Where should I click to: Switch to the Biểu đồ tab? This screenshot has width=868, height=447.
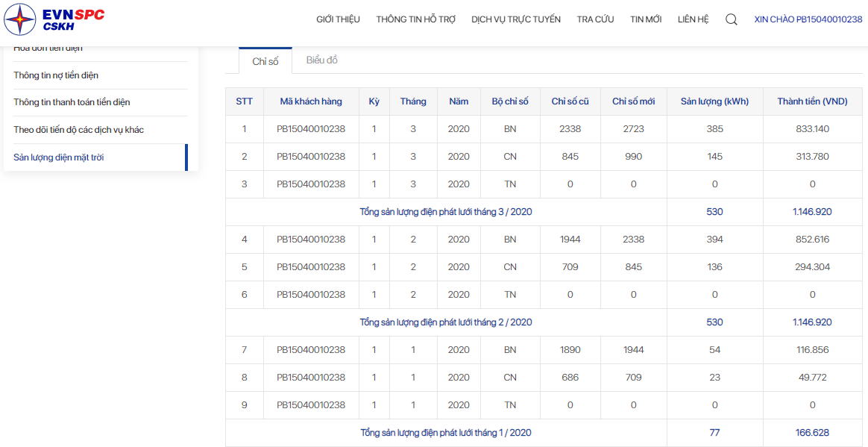tap(322, 60)
